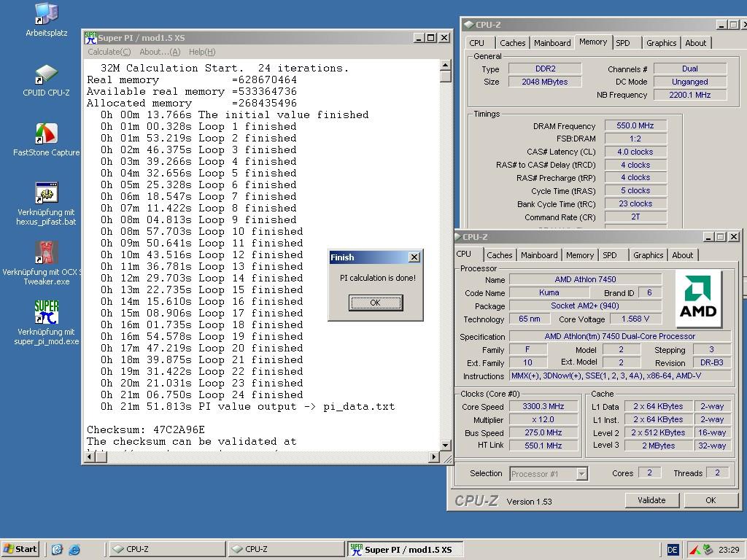This screenshot has height=560, width=747.
Task: Switch to Memory tab in front CPU-Z
Action: pyautogui.click(x=580, y=255)
